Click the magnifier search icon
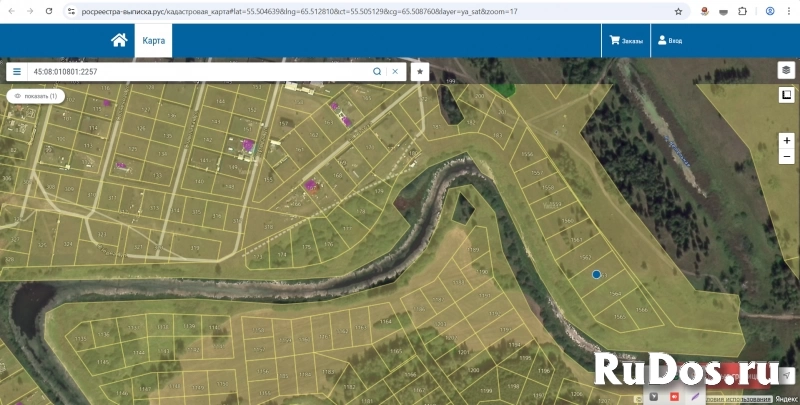This screenshot has height=405, width=800. coord(377,72)
